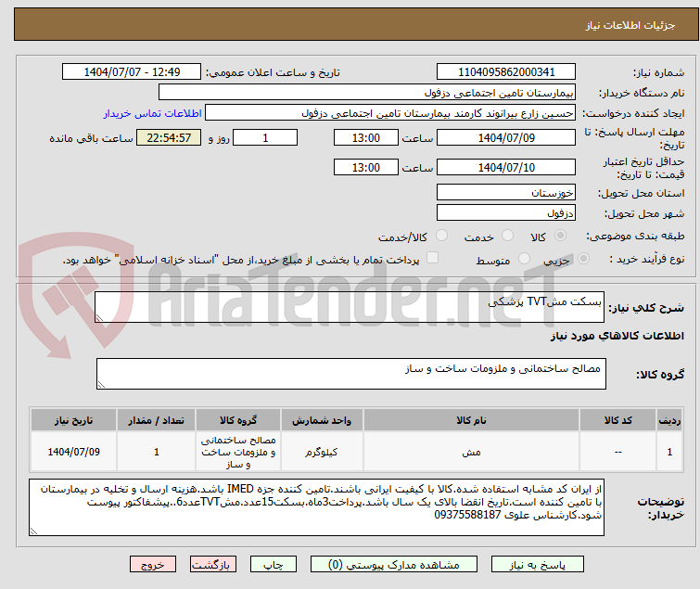The height and width of the screenshot is (589, 700).
Task: Select the متوسط purchase type radio
Action: 524,259
